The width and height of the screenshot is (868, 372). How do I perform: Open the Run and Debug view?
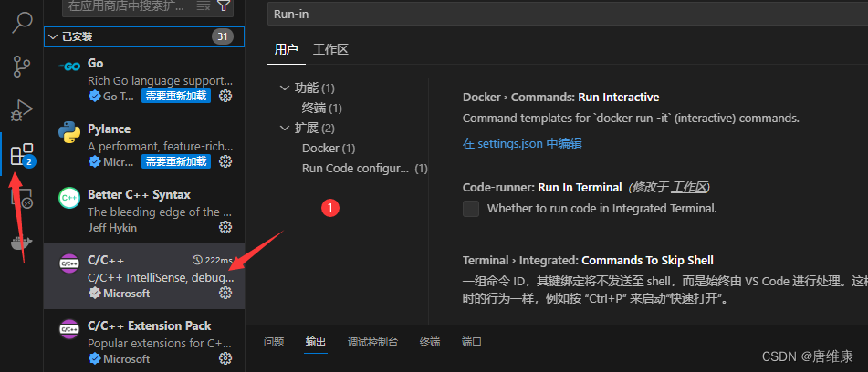pos(22,110)
